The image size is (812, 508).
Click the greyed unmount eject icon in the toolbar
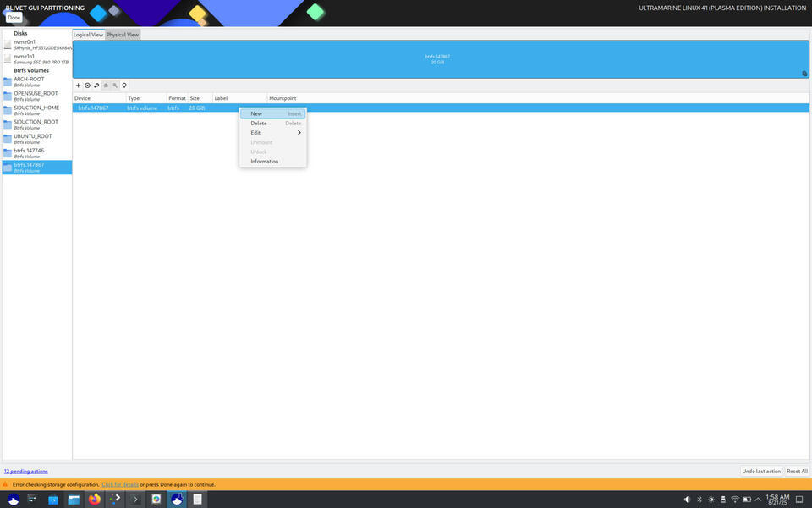(106, 86)
